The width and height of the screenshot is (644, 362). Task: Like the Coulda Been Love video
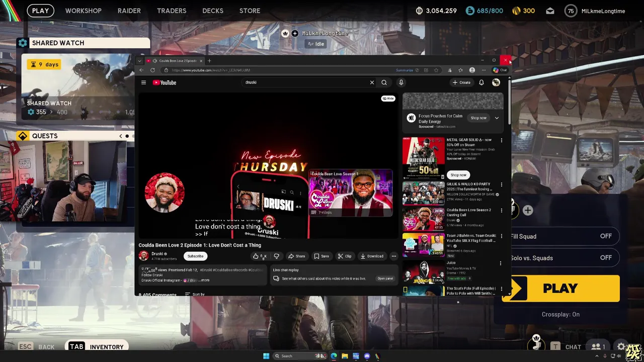[259, 256]
